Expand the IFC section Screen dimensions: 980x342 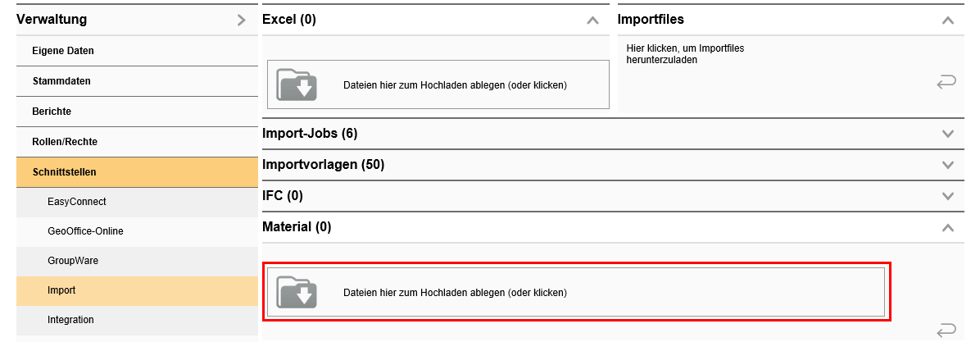coord(948,196)
